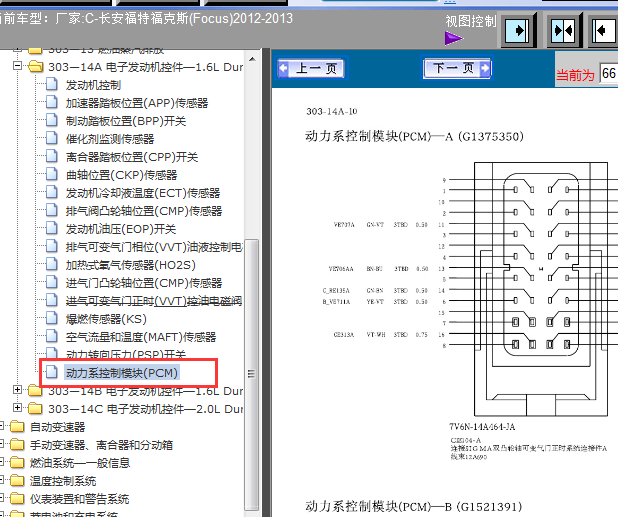Click the document icon beside 发动机油压(EOP)开关

tap(52, 228)
